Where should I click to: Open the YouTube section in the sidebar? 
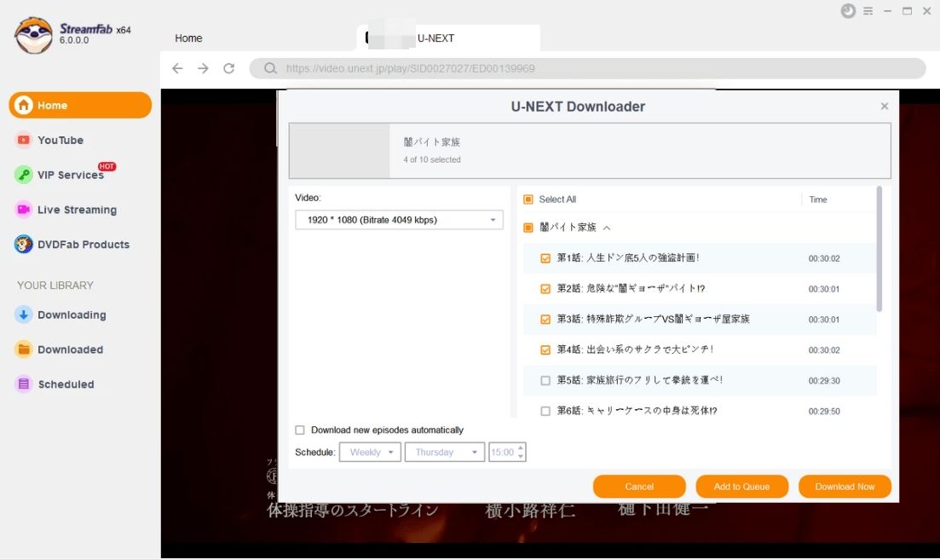click(x=60, y=140)
